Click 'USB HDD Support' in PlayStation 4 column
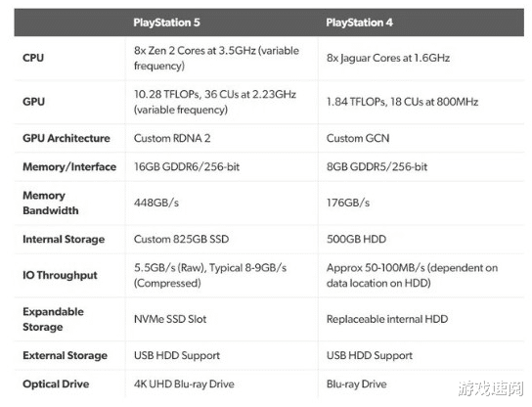This screenshot has height=407, width=532. point(370,355)
